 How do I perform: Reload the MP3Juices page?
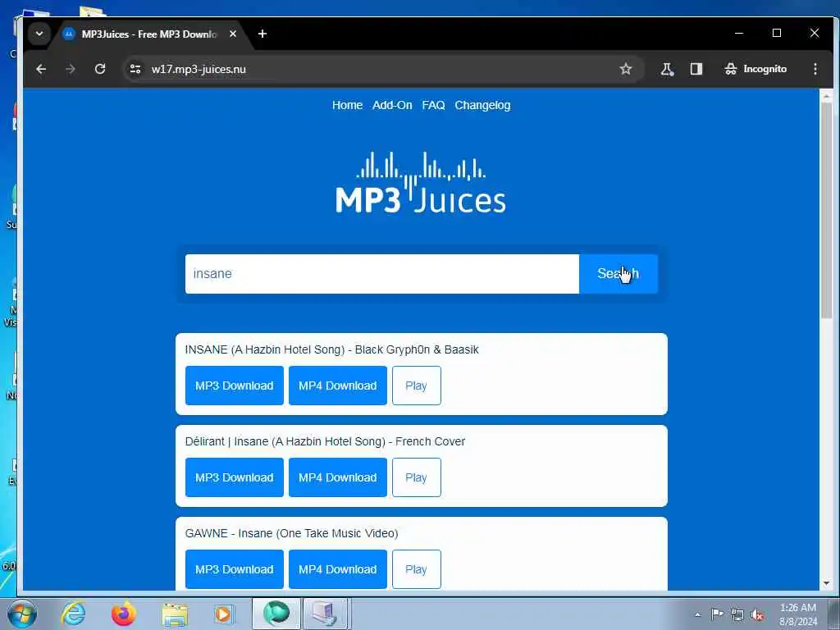(x=99, y=69)
